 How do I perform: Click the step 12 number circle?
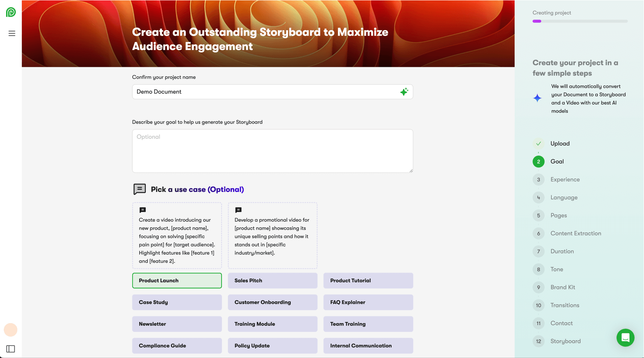click(x=539, y=342)
